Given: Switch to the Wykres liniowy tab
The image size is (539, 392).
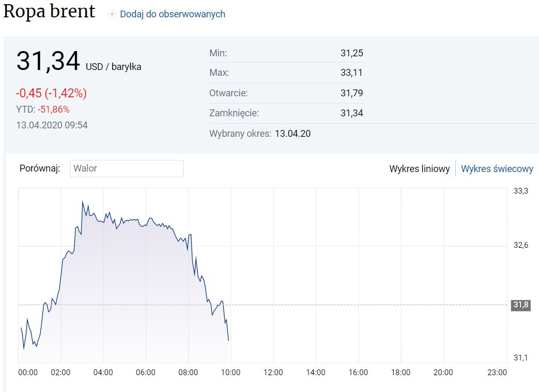Looking at the screenshot, I should click(x=419, y=169).
